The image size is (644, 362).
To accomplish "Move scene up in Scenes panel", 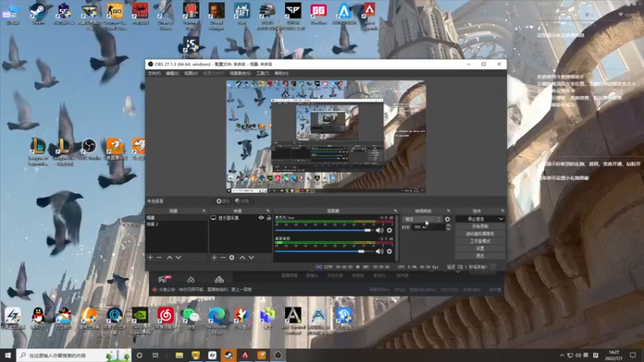I will [x=169, y=257].
